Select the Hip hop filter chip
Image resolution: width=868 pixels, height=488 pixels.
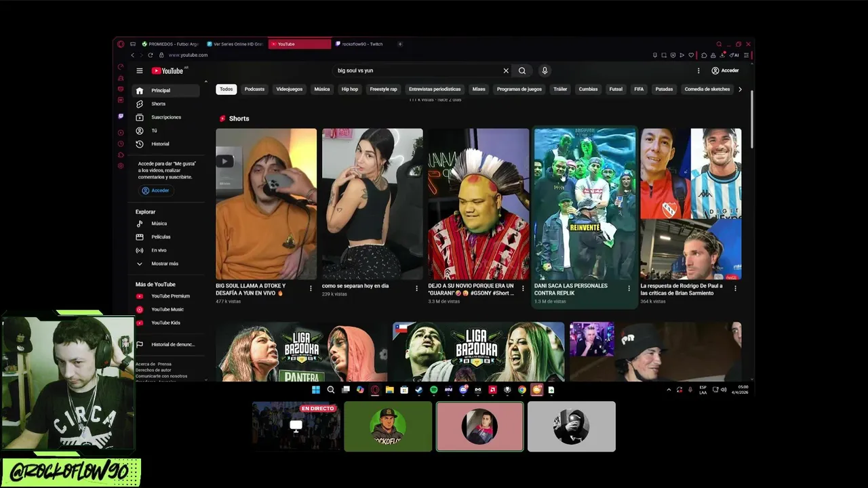point(350,89)
